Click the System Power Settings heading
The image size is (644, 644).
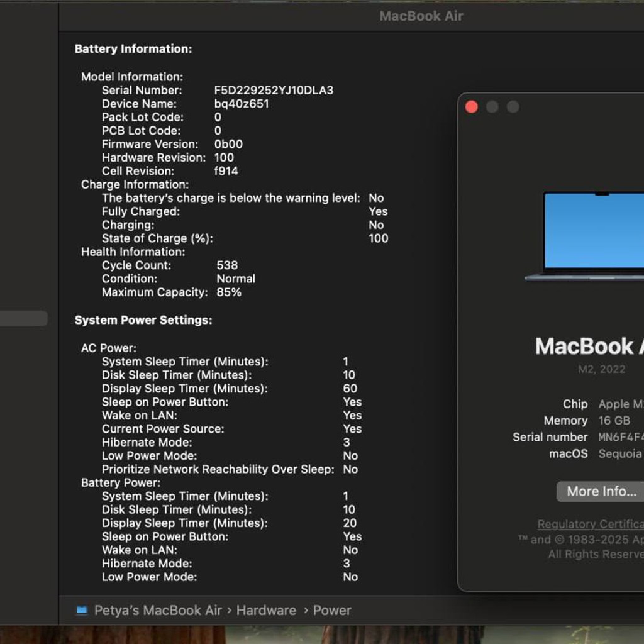click(x=143, y=320)
